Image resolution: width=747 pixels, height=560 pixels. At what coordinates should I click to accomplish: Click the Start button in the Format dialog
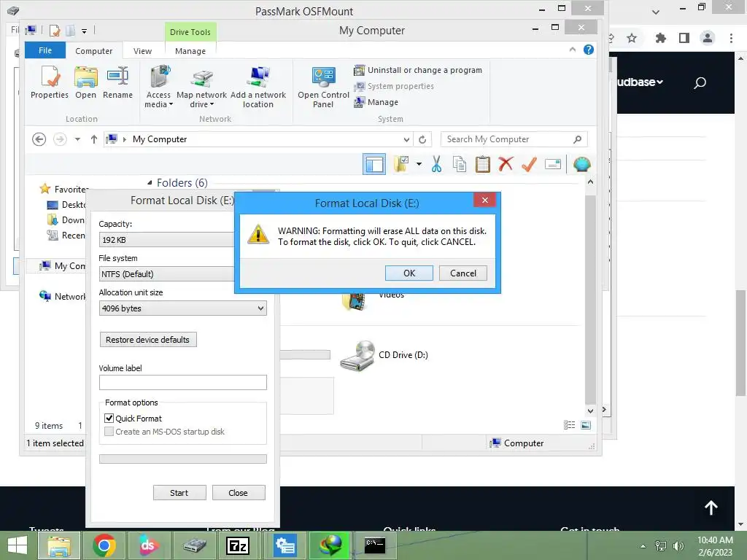[x=179, y=493]
